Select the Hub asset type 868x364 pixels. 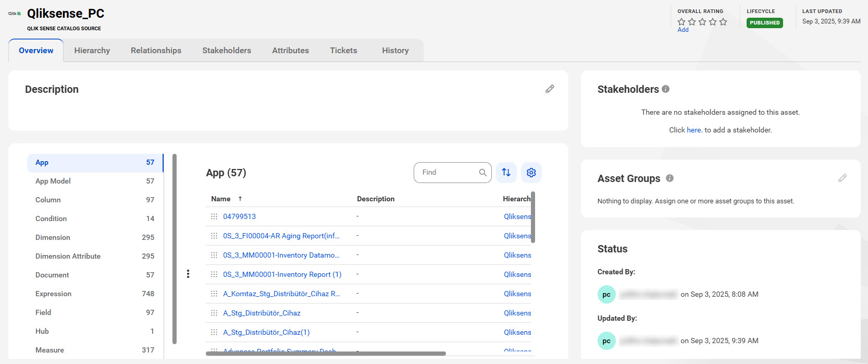point(95,331)
